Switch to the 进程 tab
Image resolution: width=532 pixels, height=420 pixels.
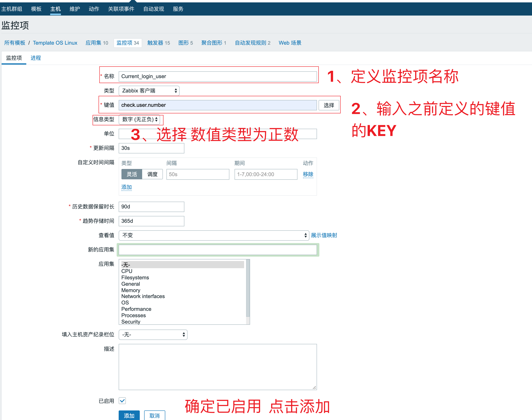click(x=36, y=58)
